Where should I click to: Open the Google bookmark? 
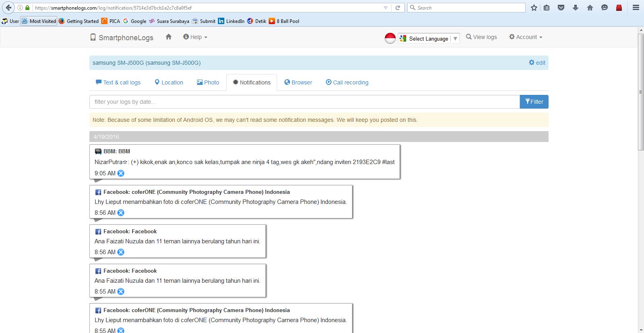(135, 21)
